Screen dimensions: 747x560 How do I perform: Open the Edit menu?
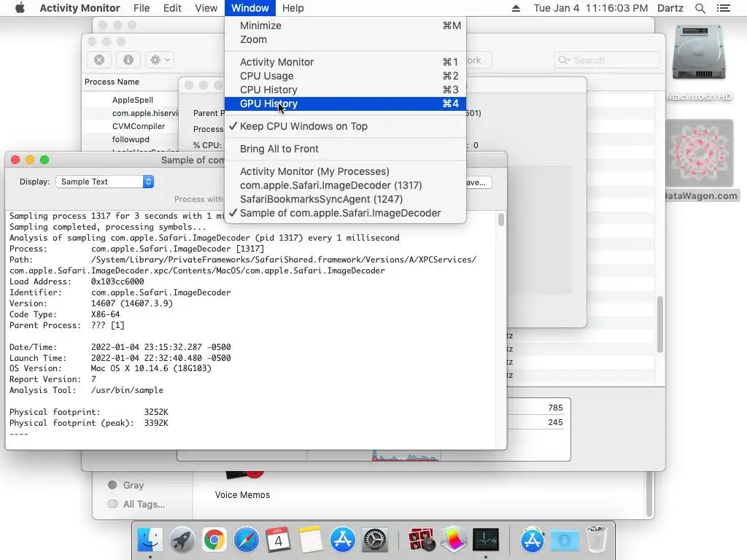(x=172, y=8)
